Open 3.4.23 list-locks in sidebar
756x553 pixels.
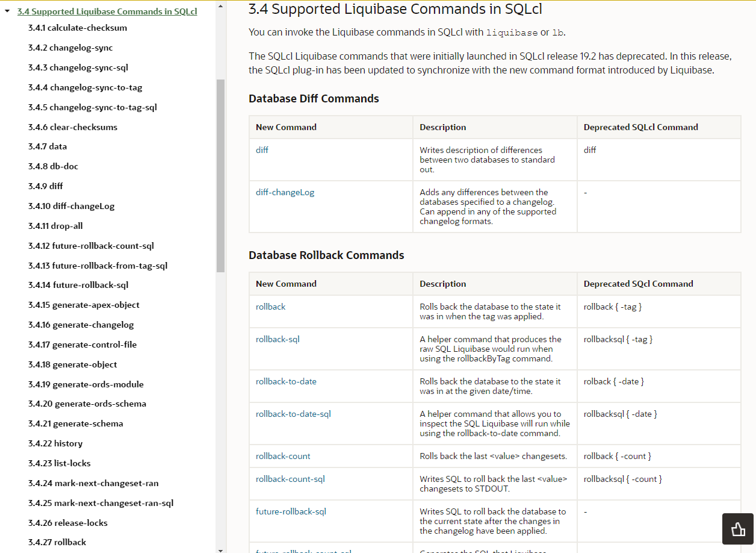click(x=60, y=463)
